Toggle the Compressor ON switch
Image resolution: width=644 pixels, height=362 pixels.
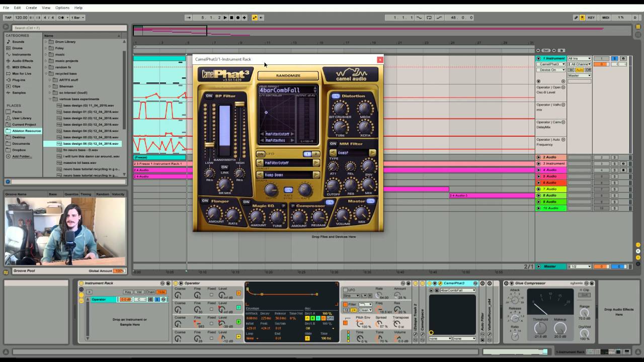click(329, 202)
